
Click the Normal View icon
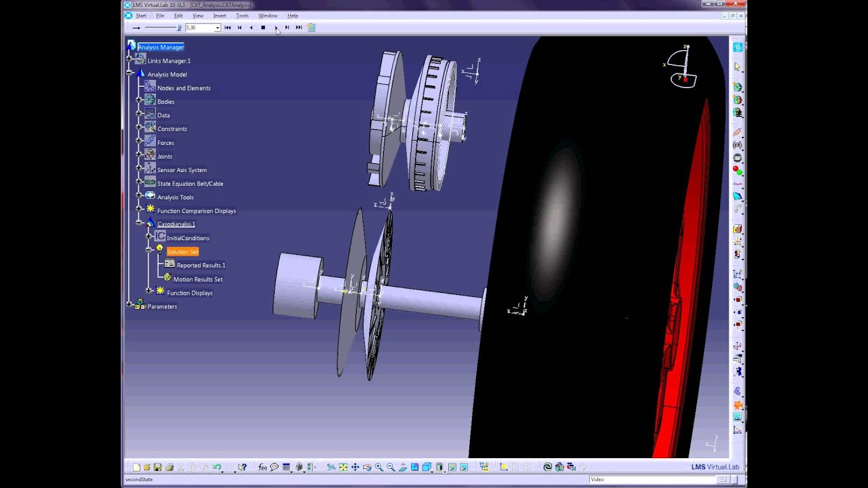403,467
